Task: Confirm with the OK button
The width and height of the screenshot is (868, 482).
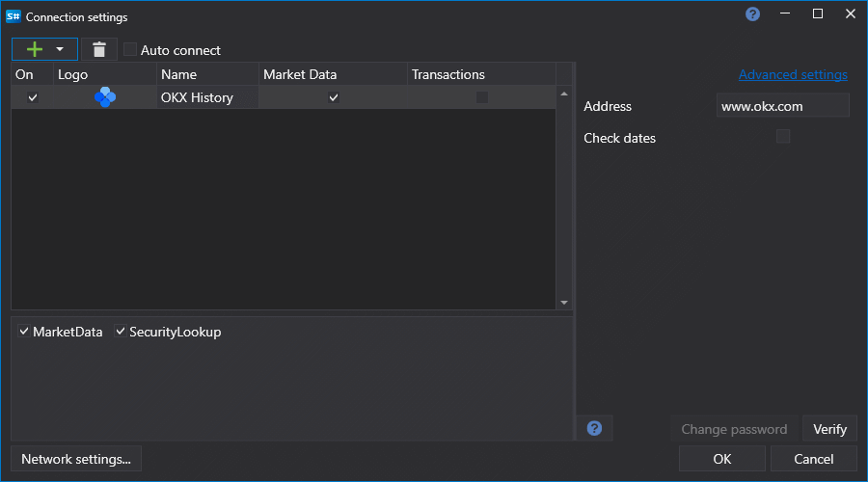Action: click(x=721, y=459)
